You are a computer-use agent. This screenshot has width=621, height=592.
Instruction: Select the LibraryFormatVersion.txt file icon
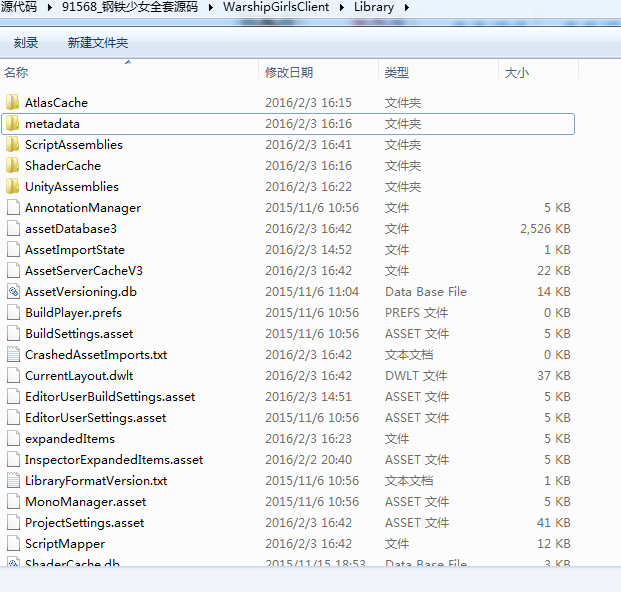13,481
